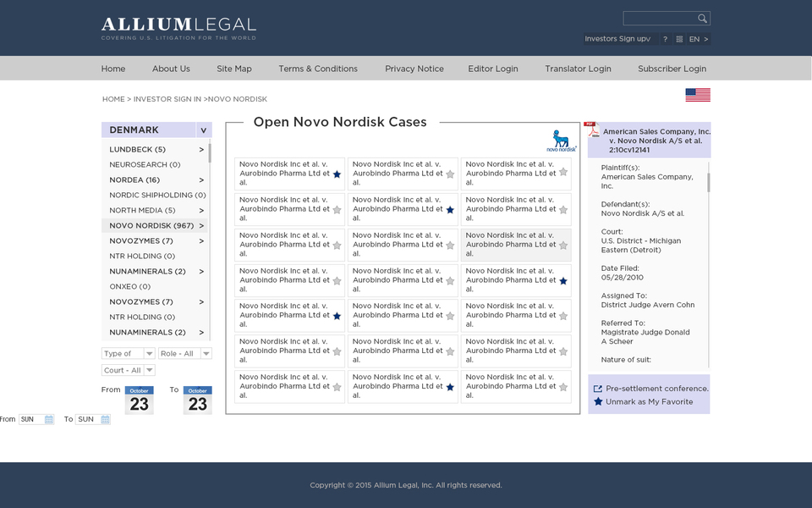Toggle star on the highlighted third-row right case card
Viewport: 812px width, 508px height.
coord(563,246)
